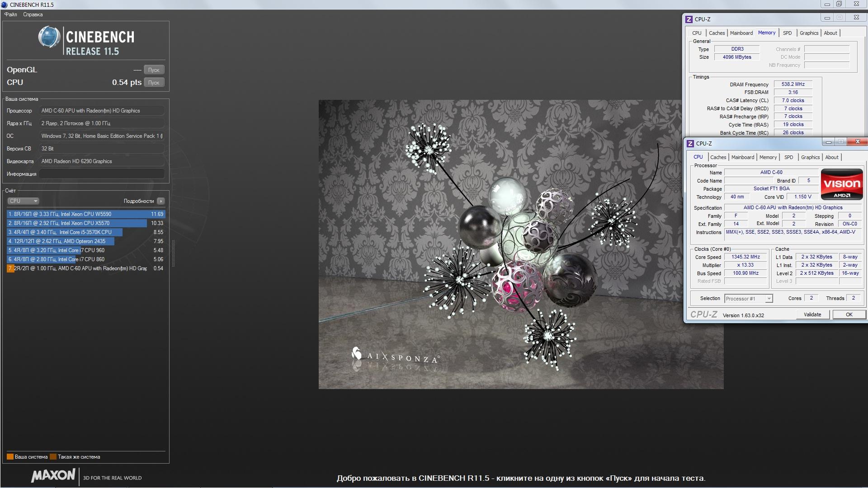Click the panel splitter grip handle
The width and height of the screenshot is (868, 488).
(173, 253)
